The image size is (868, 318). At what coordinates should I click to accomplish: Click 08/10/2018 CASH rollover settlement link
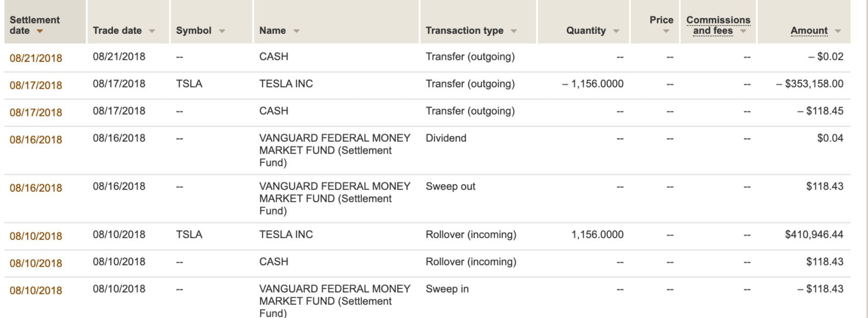pyautogui.click(x=36, y=263)
